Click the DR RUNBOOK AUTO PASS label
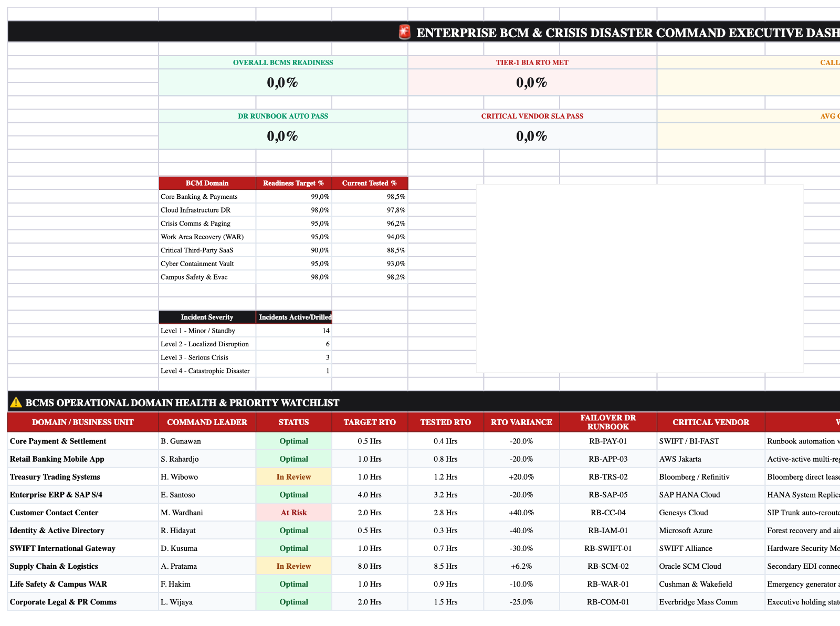 coord(283,116)
